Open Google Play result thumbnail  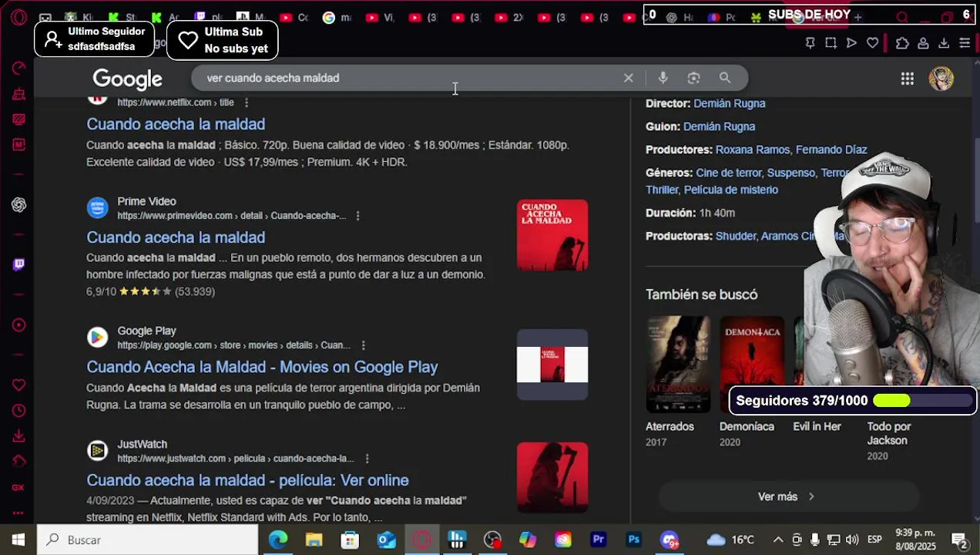(552, 365)
